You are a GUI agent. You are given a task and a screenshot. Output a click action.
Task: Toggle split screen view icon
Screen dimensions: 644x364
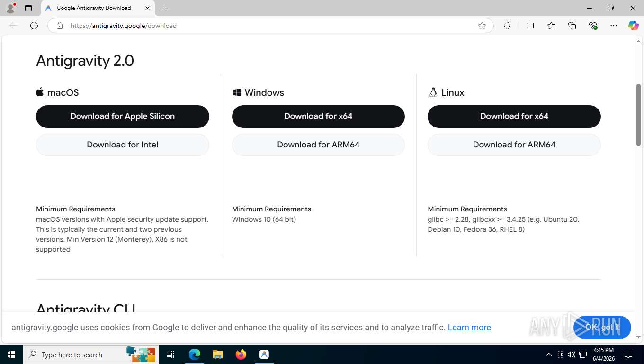[x=530, y=26]
